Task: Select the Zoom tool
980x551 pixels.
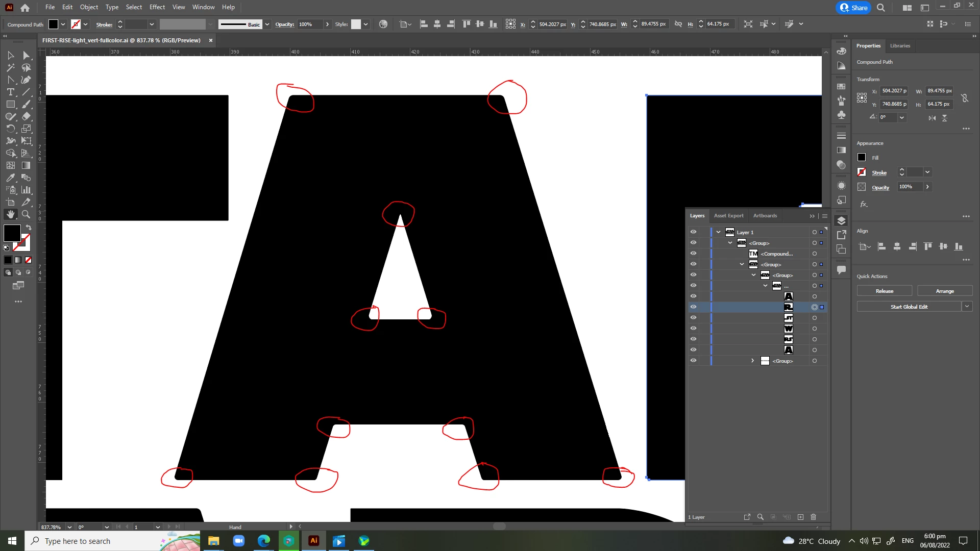Action: coord(26,215)
